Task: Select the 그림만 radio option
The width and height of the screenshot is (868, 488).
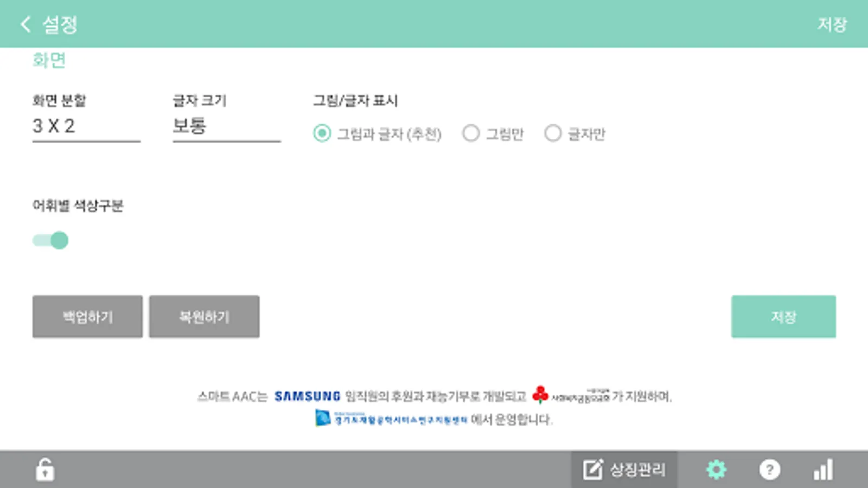Action: click(x=471, y=133)
